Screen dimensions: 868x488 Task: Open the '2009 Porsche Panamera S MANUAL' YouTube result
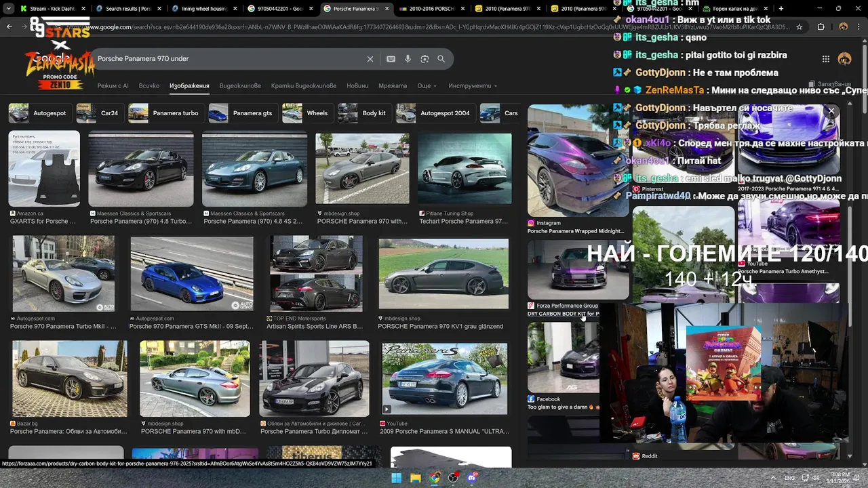click(x=445, y=379)
